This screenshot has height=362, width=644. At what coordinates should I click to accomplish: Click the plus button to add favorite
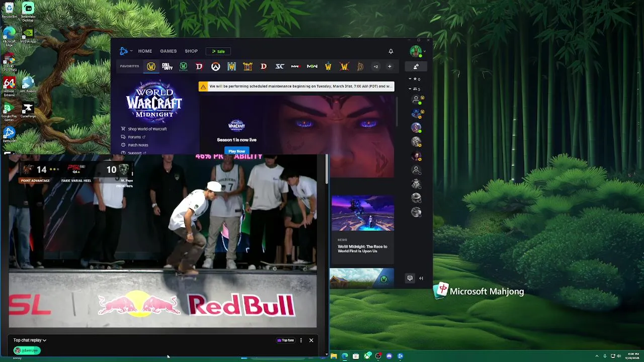[x=389, y=66]
